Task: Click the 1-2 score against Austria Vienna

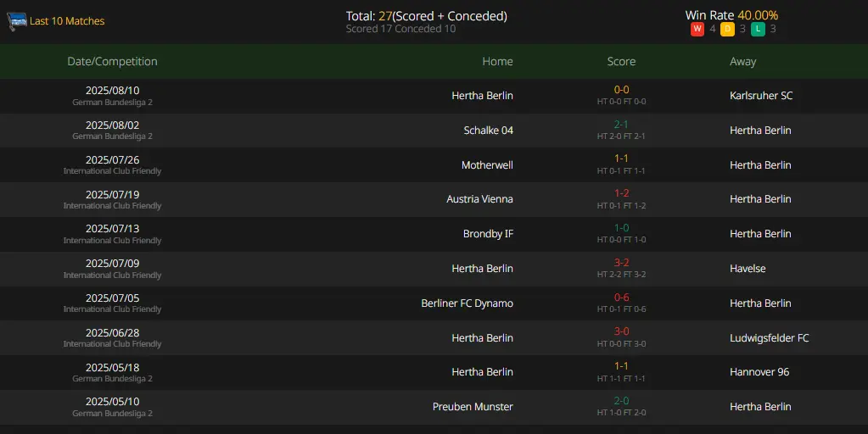Action: 621,193
